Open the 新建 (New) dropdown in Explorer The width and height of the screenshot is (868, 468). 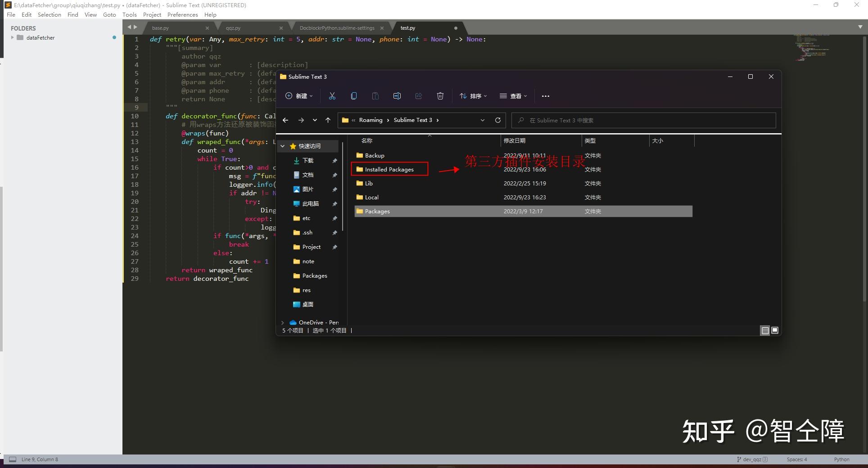coord(299,96)
